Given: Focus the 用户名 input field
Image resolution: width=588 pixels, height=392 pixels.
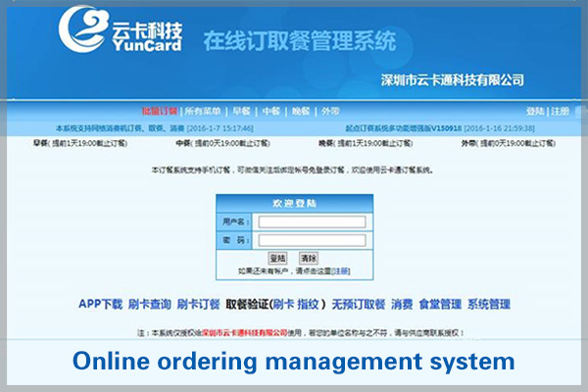Looking at the screenshot, I should coord(312,221).
